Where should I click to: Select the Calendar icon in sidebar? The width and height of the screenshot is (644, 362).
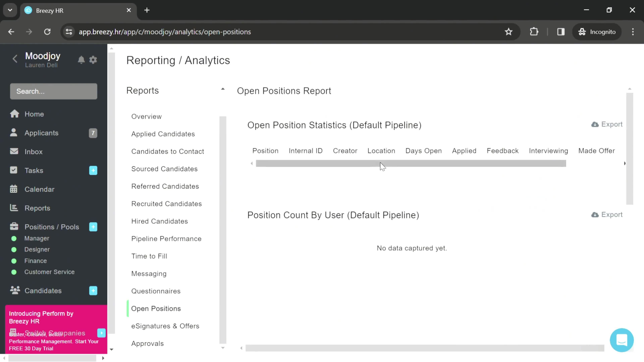14,189
